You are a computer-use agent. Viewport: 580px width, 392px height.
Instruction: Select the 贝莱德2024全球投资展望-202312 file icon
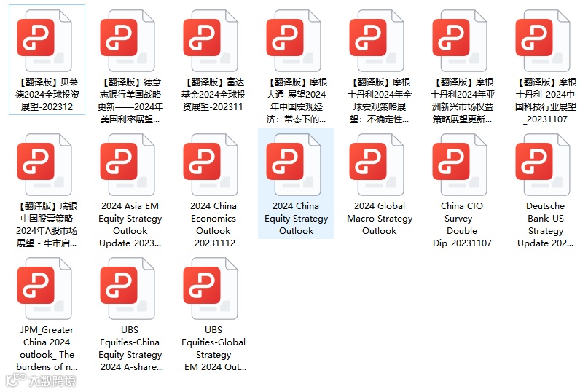click(44, 41)
